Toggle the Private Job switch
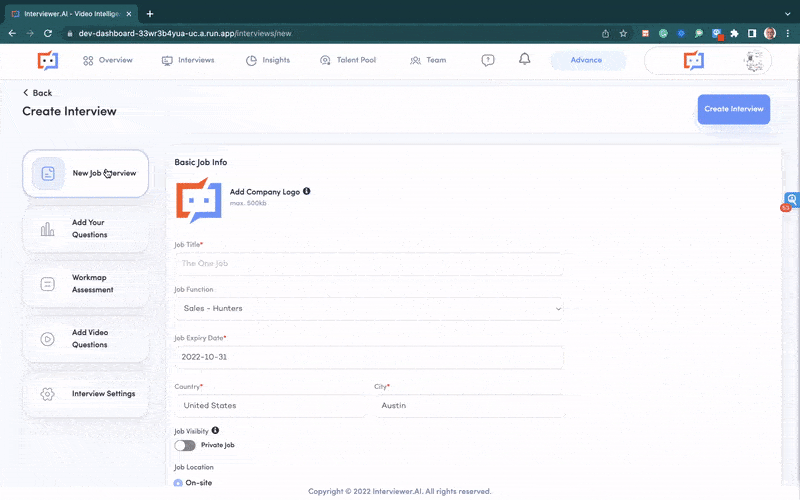This screenshot has width=800, height=500. coord(185,445)
